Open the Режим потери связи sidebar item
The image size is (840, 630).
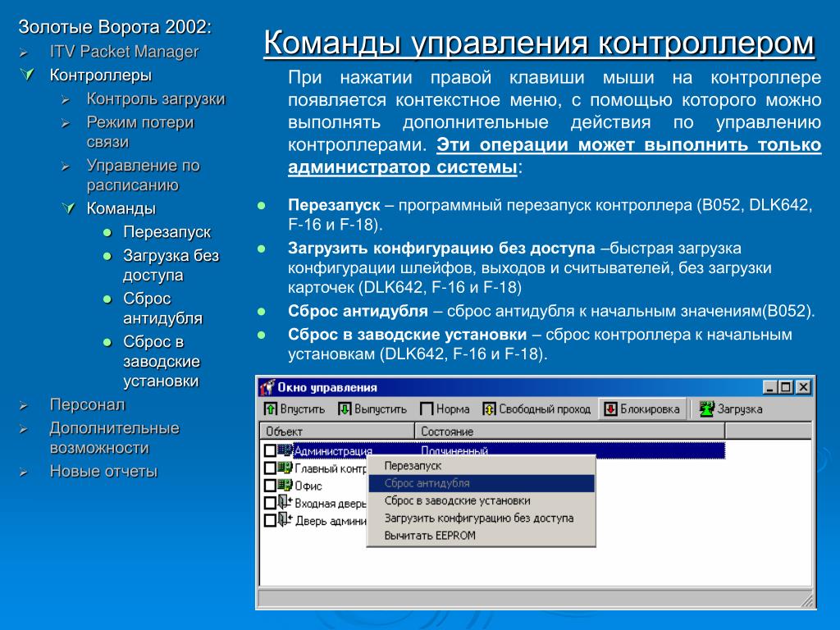(139, 132)
